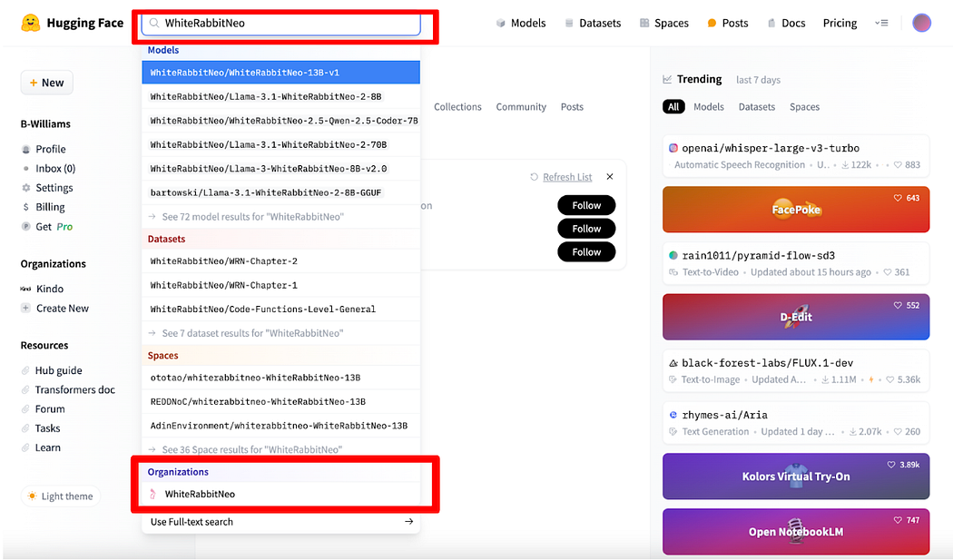
Task: Click Get Pro in the sidebar
Action: pos(47,227)
